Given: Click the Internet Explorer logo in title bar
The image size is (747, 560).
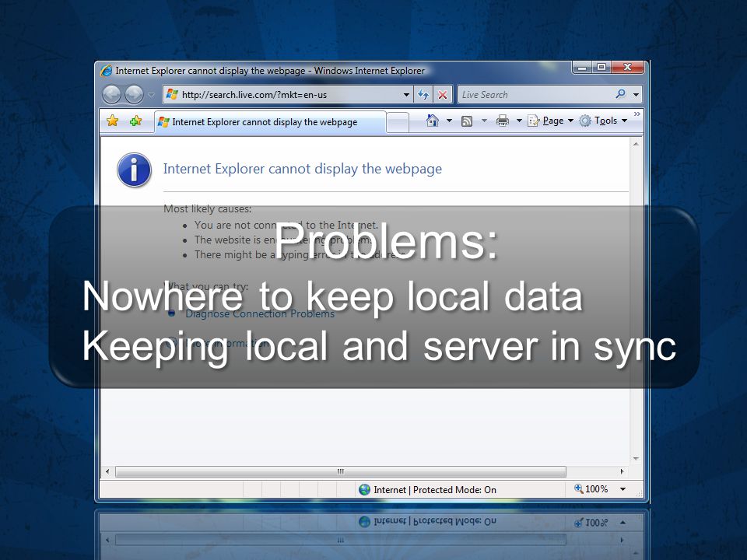Looking at the screenshot, I should click(x=107, y=71).
